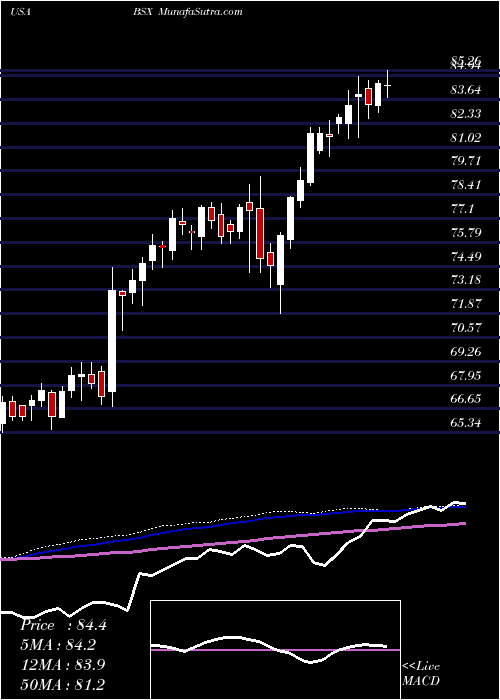The image size is (500, 700).
Task: Click the Price : 84.4 readout
Action: pos(63,625)
